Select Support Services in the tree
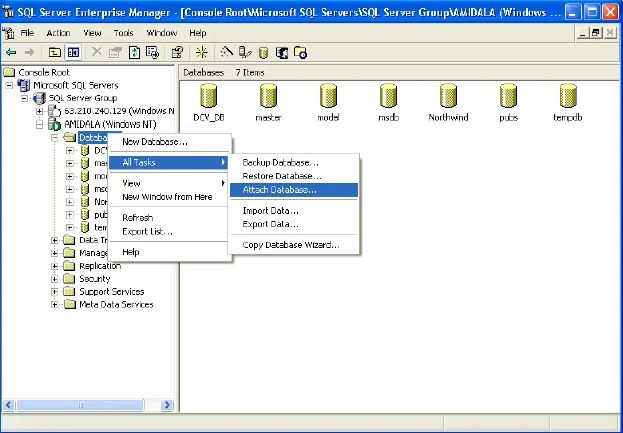Image resolution: width=623 pixels, height=433 pixels. click(112, 292)
